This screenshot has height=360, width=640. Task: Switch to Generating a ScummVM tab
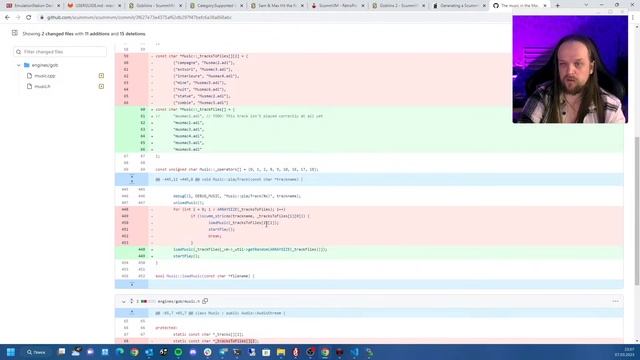point(459,6)
